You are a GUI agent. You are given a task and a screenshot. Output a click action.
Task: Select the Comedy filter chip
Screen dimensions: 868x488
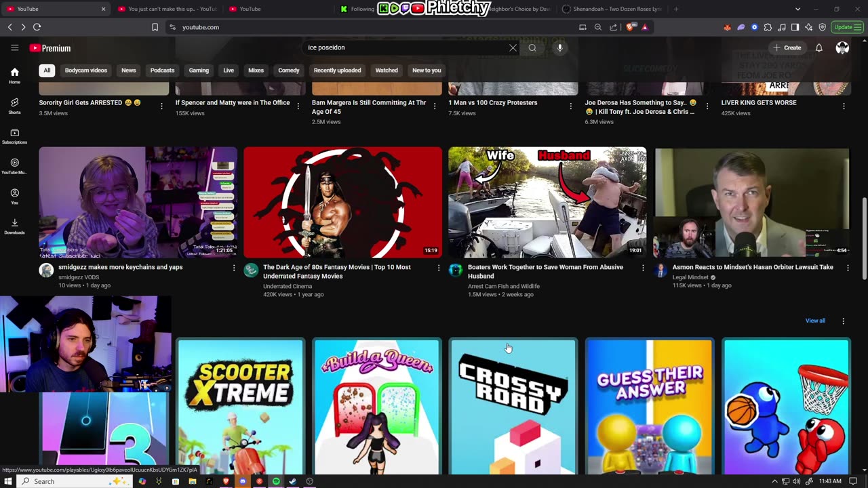point(289,70)
